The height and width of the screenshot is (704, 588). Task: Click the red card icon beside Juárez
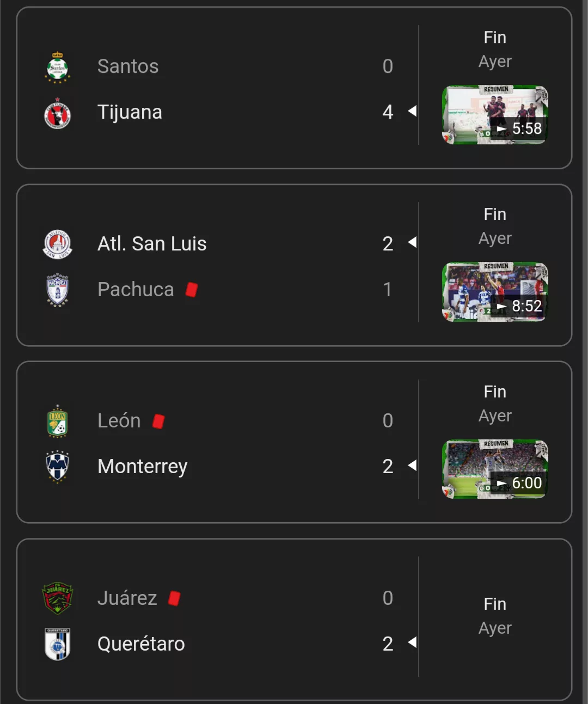pos(174,598)
